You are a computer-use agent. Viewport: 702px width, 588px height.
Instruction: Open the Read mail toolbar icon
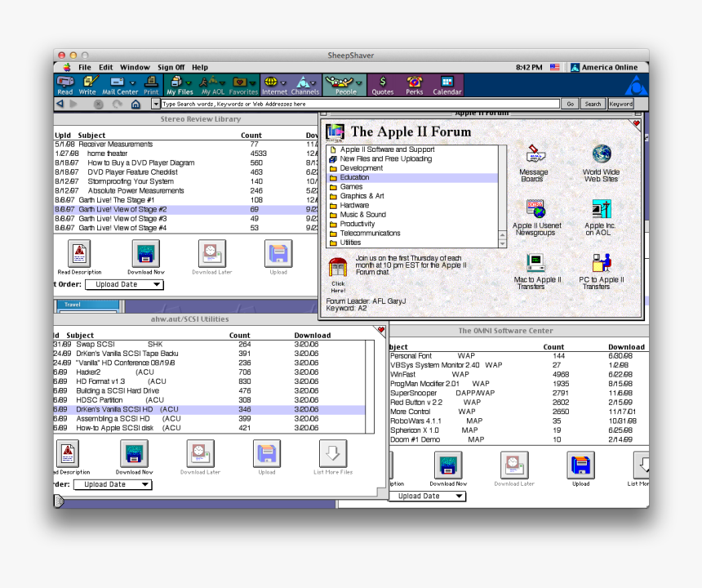coord(65,85)
